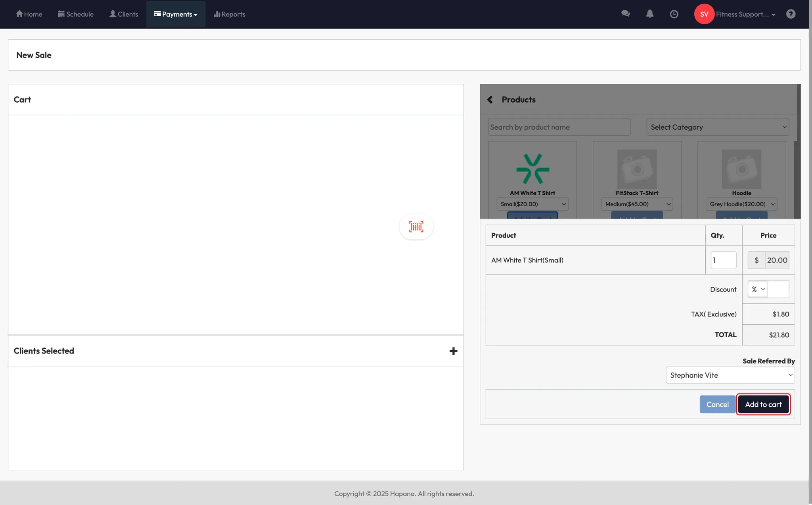
Task: Open the Payments menu
Action: (x=176, y=14)
